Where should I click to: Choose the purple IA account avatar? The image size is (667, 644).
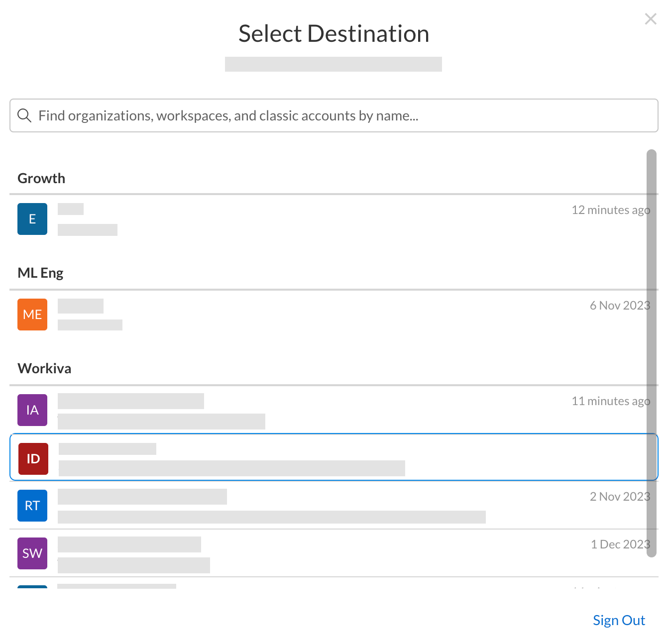click(x=32, y=410)
